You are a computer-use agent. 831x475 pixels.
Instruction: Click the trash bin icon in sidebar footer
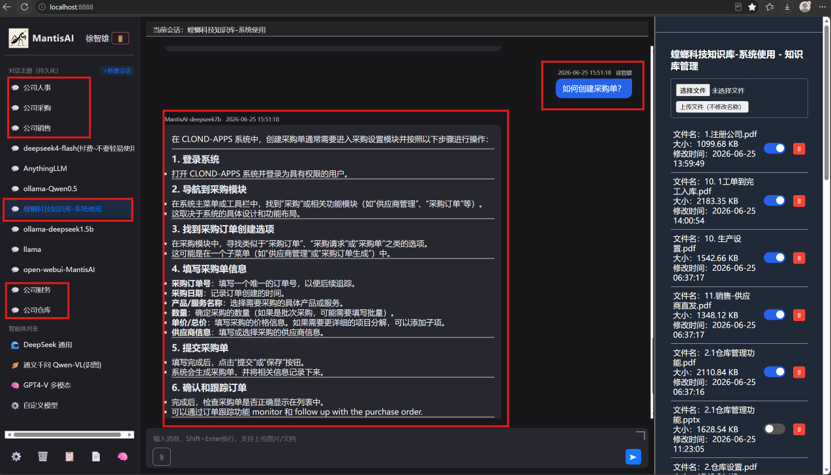tap(43, 456)
